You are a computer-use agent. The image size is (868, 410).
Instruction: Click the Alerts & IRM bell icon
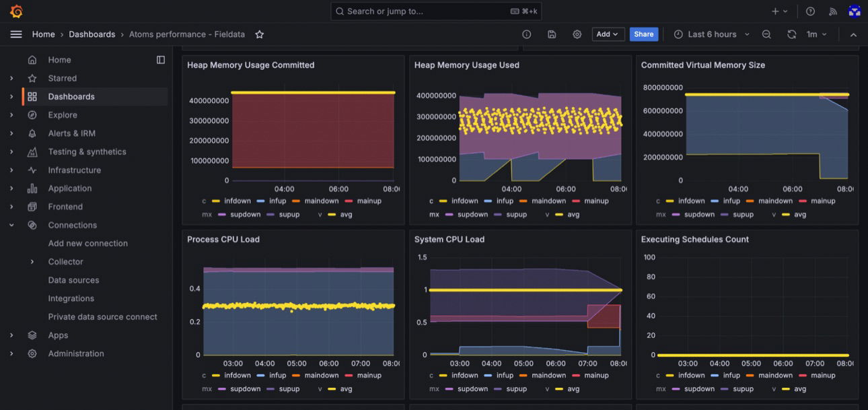[32, 133]
